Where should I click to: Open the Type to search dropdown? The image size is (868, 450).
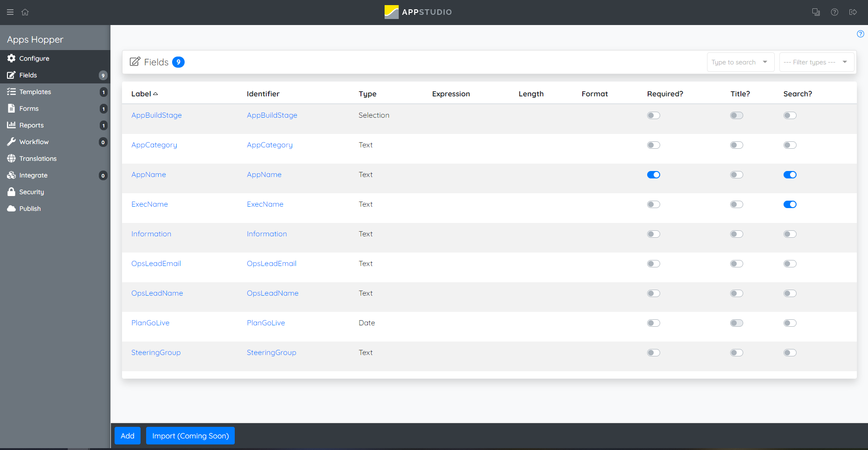click(740, 62)
